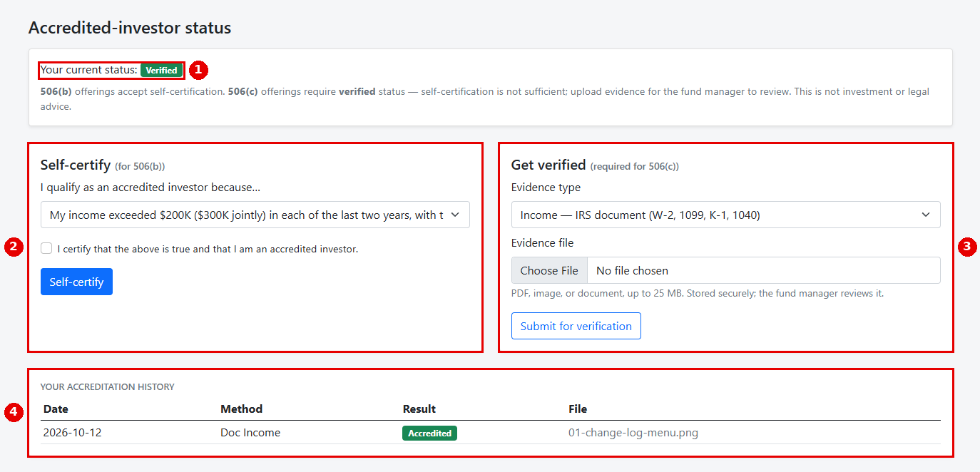Click Choose File for evidence

[549, 270]
